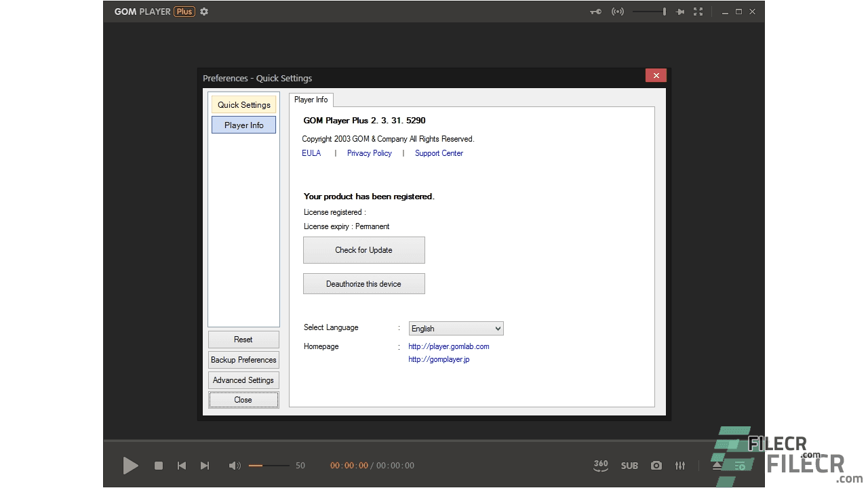The width and height of the screenshot is (868, 488).
Task: Open the Privacy Policy link
Action: click(369, 153)
